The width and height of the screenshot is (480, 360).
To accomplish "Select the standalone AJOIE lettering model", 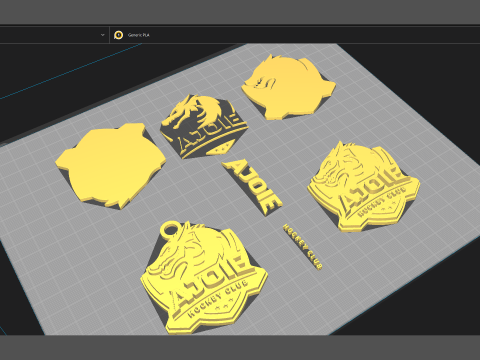I will [x=253, y=186].
